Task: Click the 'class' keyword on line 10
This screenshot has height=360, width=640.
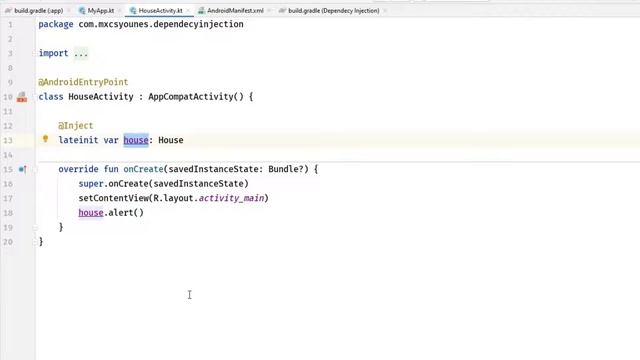Action: (51, 97)
